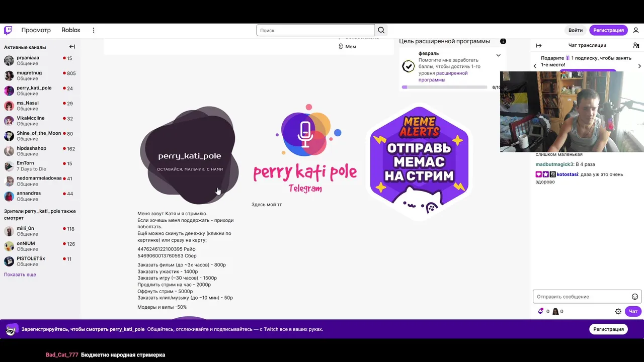Click EmTorn channel avatar
This screenshot has width=644, height=362.
tap(9, 166)
